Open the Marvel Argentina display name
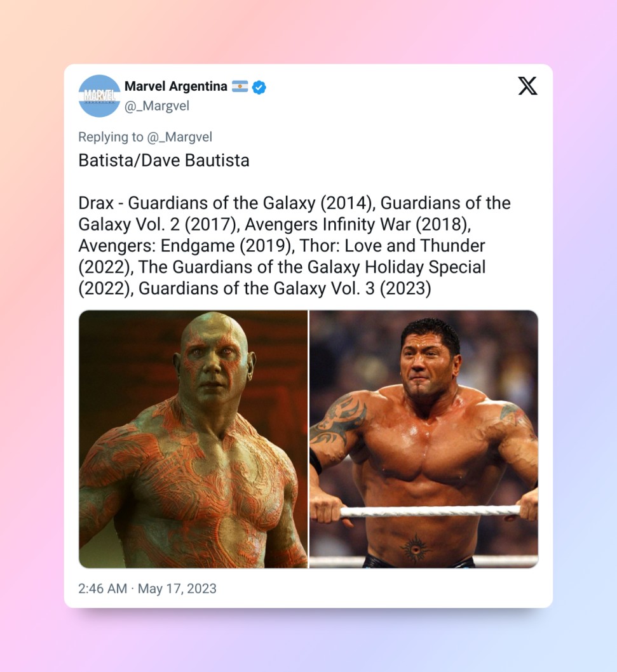This screenshot has height=672, width=617. [176, 86]
